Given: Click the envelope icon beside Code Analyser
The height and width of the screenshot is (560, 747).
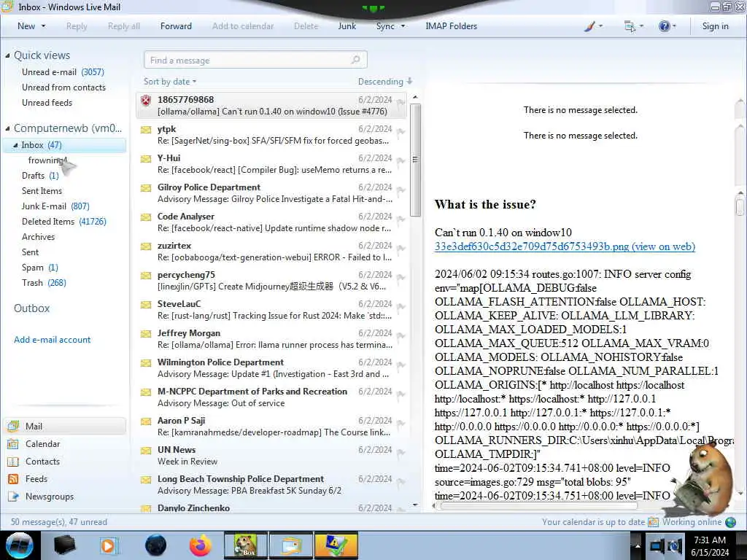Looking at the screenshot, I should pos(146,217).
